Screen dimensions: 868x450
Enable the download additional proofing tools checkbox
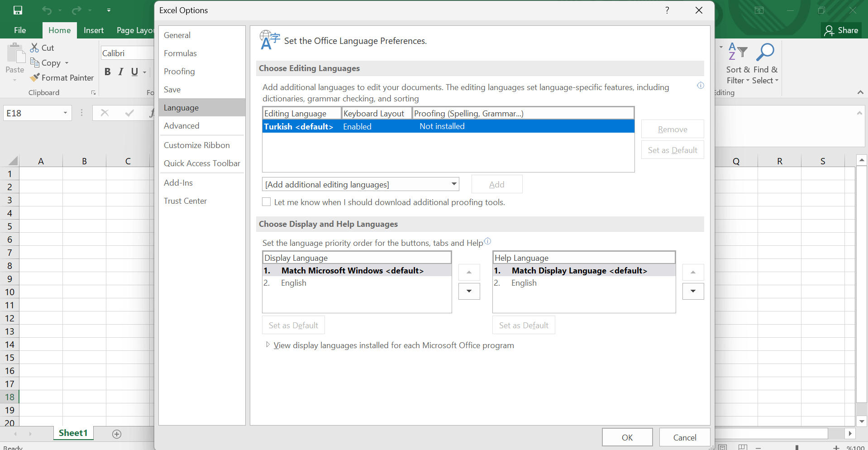(267, 202)
